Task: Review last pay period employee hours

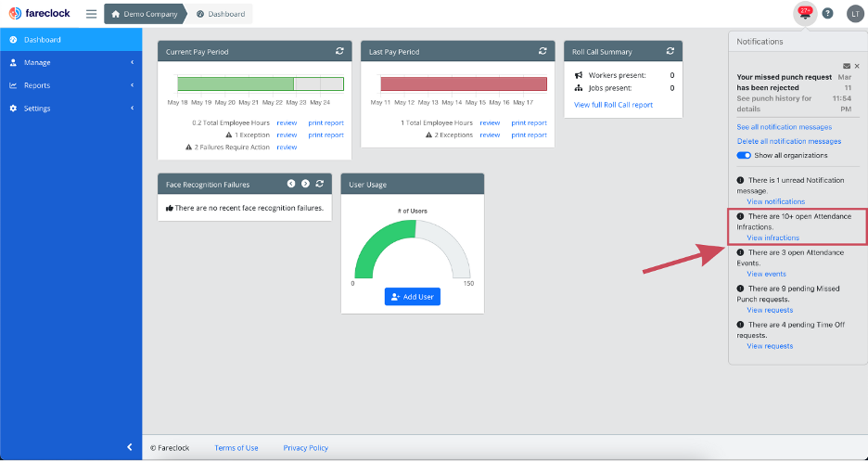Action: [x=490, y=123]
